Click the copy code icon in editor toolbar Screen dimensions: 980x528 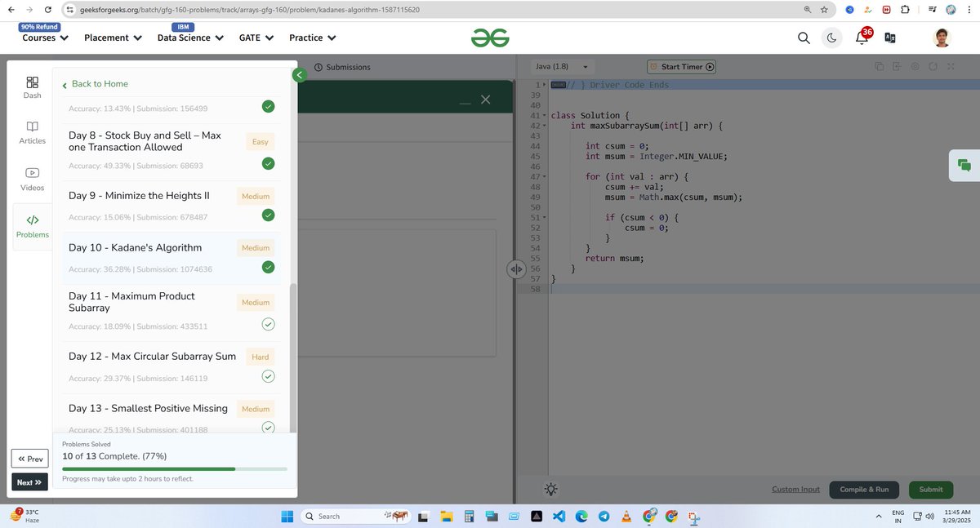879,67
